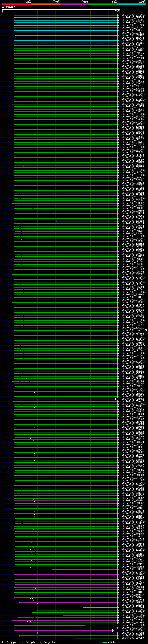Select hit label UniRef100_Q4SP22
Image resolution: width=148 pixels, height=644 pixels.
coord(133,524)
